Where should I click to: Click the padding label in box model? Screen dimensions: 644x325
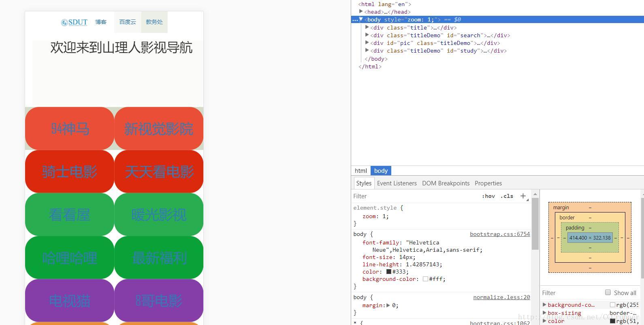575,227
